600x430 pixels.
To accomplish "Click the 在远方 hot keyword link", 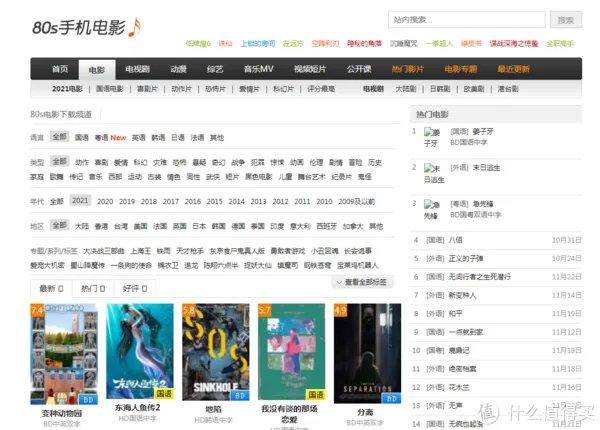I will tap(293, 44).
